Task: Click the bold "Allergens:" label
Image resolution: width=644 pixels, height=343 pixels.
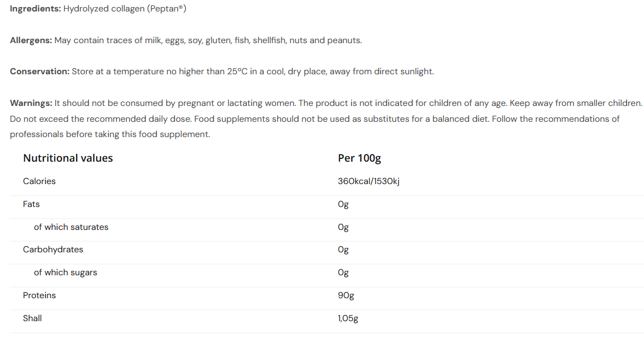Action: pyautogui.click(x=31, y=40)
